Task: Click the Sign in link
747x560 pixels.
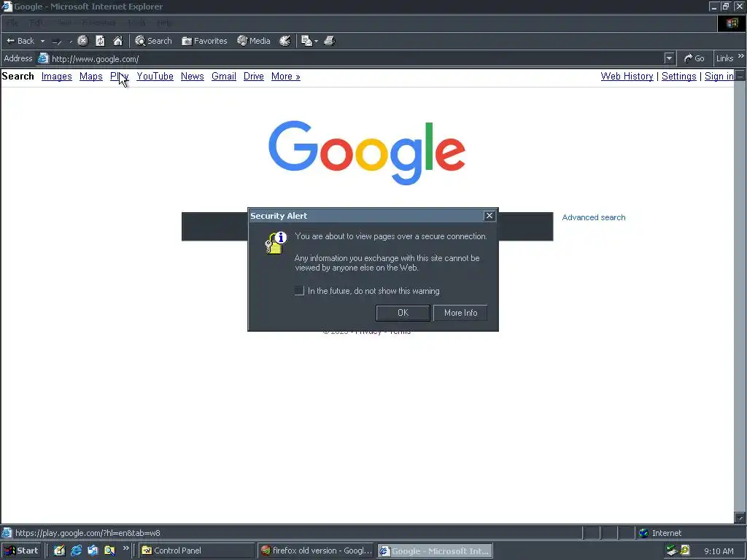Action: point(719,76)
